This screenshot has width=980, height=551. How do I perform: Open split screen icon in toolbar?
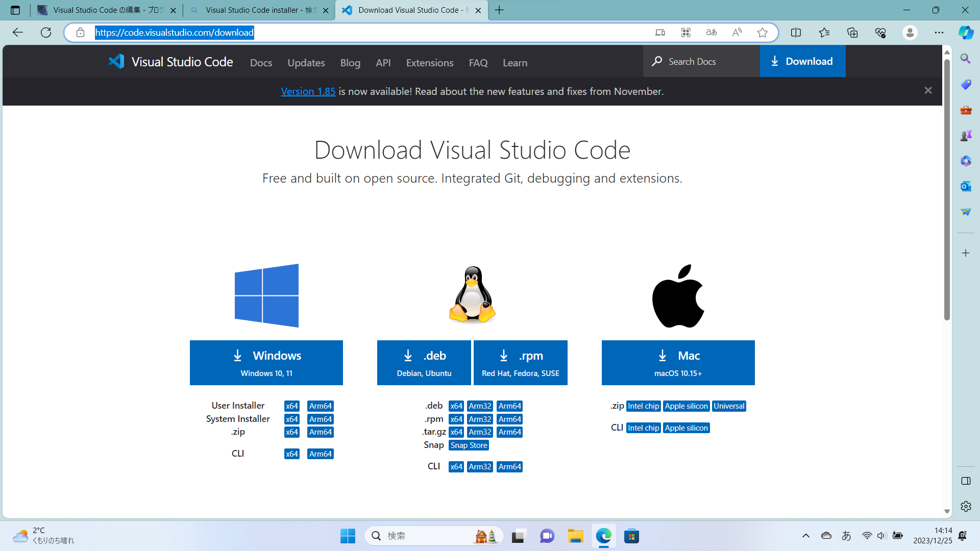point(796,33)
